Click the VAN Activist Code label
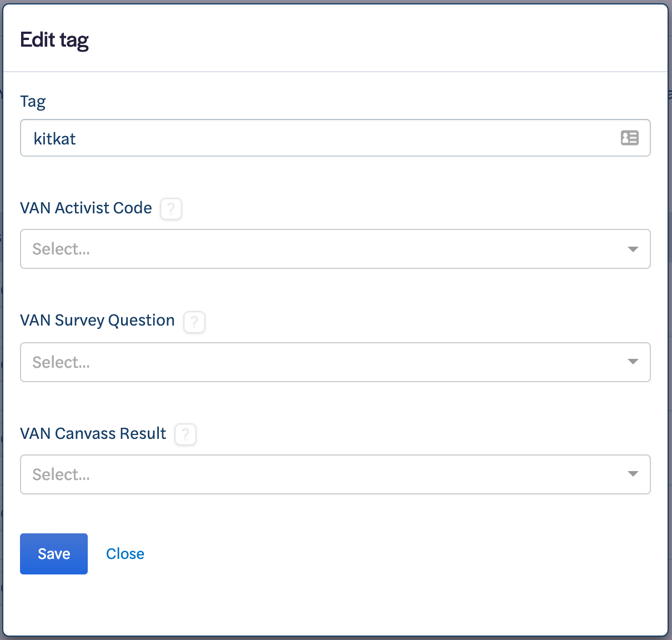672x640 pixels. (x=86, y=208)
